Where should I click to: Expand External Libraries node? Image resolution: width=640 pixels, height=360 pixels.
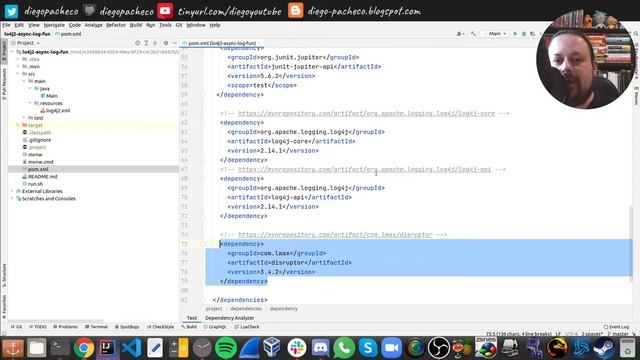coord(12,191)
